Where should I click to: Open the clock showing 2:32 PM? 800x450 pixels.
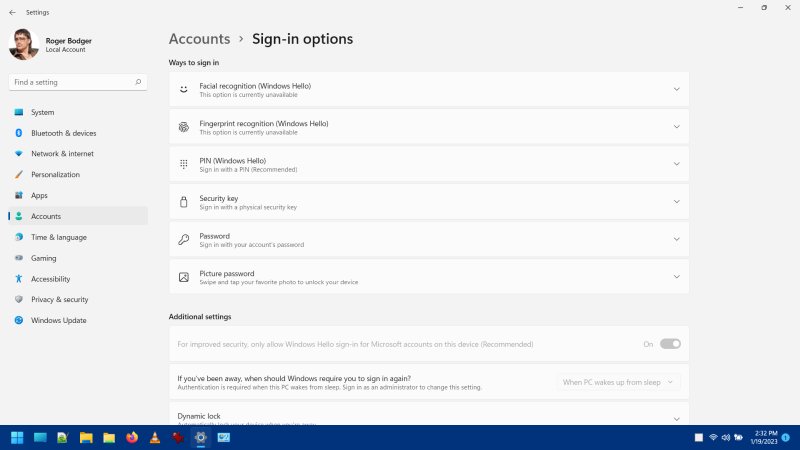[764, 437]
